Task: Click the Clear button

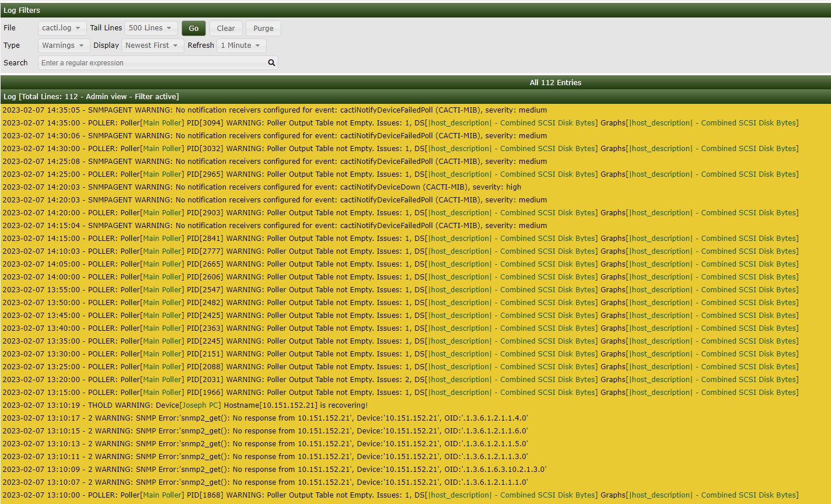Action: click(x=226, y=28)
